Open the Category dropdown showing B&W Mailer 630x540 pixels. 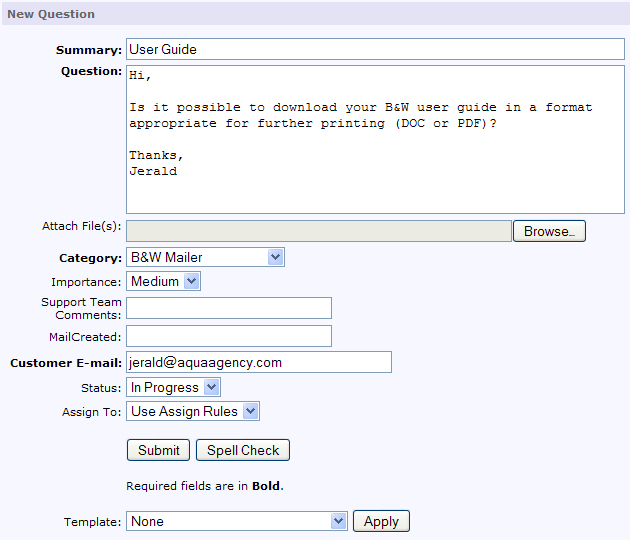205,257
